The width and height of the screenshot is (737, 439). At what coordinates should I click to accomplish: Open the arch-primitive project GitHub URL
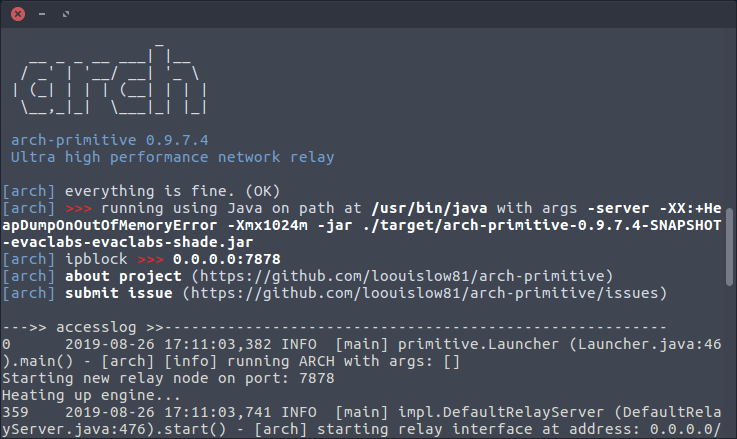(x=402, y=276)
